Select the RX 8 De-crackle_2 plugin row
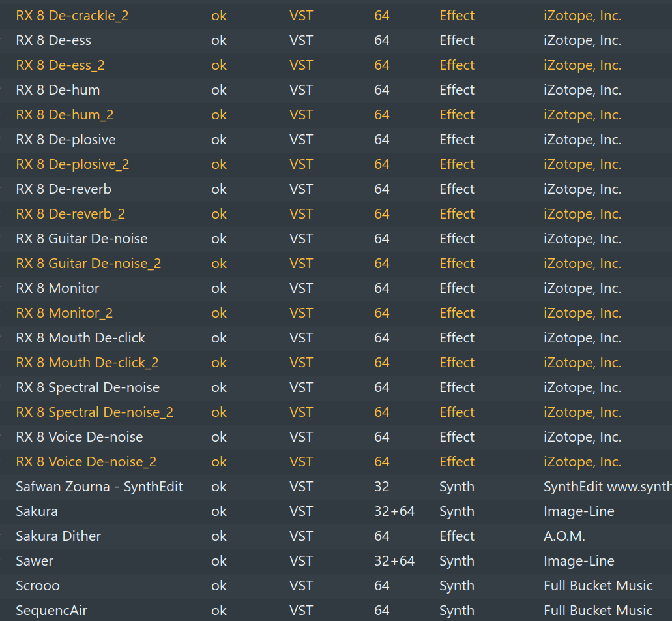 click(72, 16)
